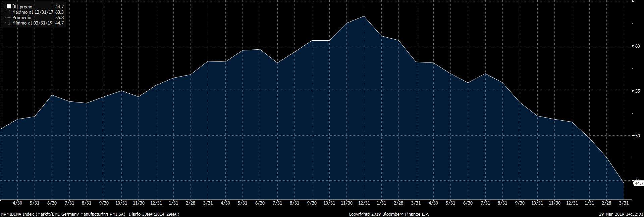Viewport: 644px width, 217px height.
Task: Click the chart line's highest peak point
Action: click(x=364, y=16)
